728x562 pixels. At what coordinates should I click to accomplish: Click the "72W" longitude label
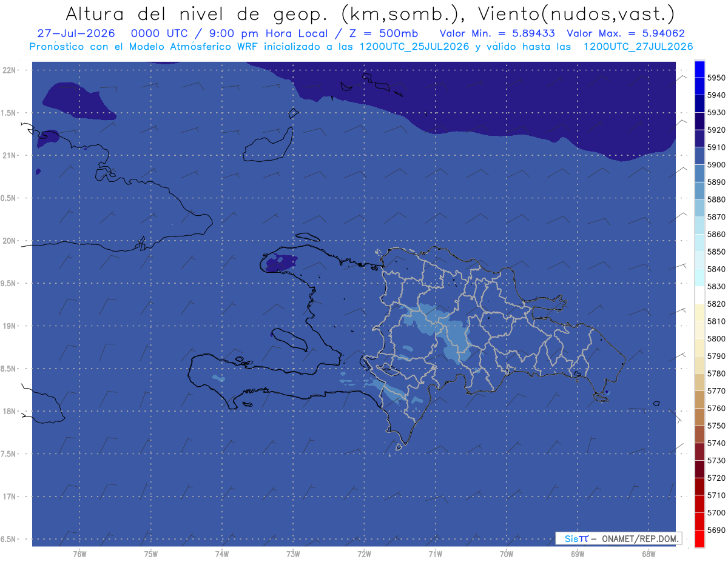point(364,554)
